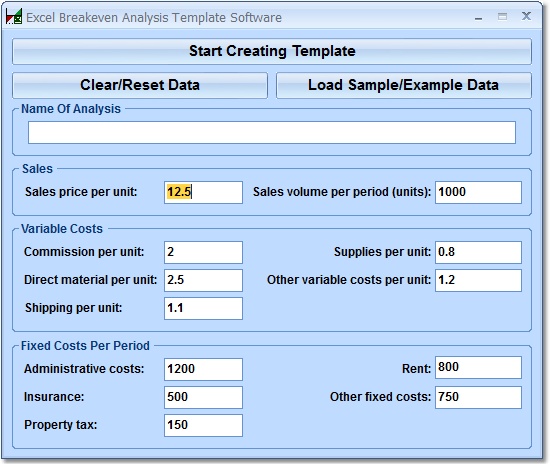550x466 pixels.
Task: Click the Property tax label
Action: [61, 425]
